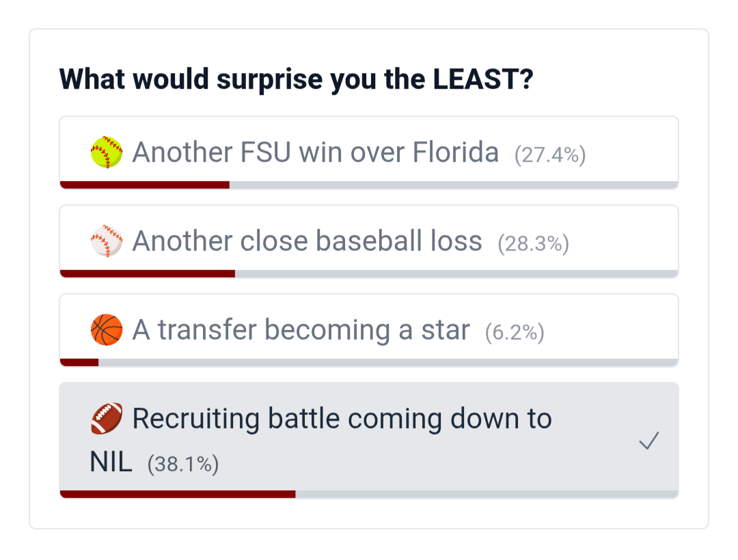Click the football emoji icon
Viewport: 738px width, 560px height.
click(107, 419)
